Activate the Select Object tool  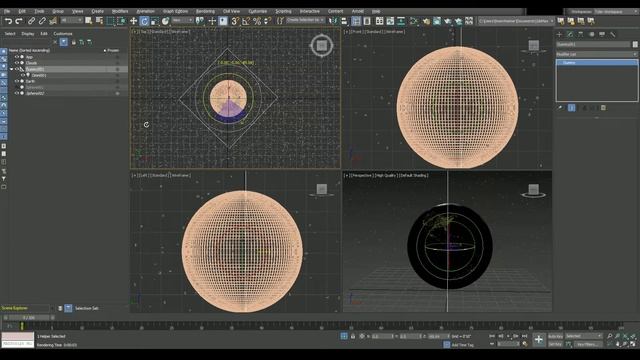[x=89, y=21]
